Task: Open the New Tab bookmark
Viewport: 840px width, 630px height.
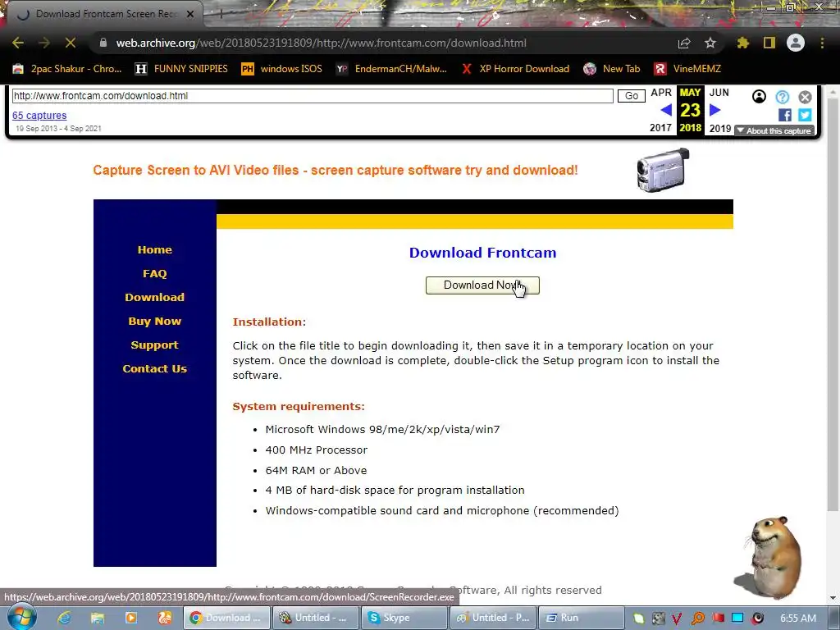Action: point(612,69)
